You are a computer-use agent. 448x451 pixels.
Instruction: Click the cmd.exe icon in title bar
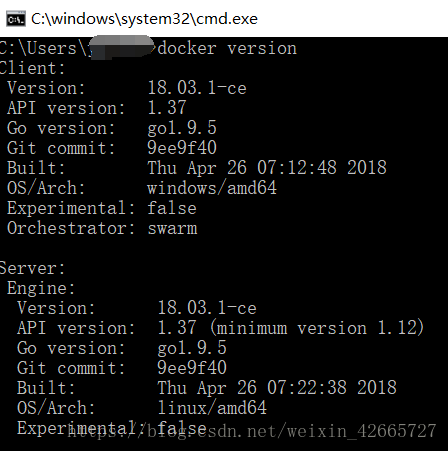tap(16, 19)
